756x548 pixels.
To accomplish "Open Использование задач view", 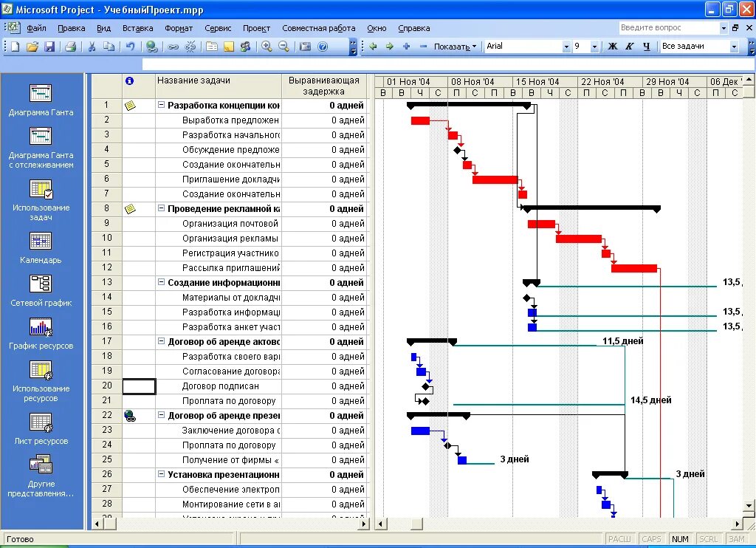I will pos(41,201).
